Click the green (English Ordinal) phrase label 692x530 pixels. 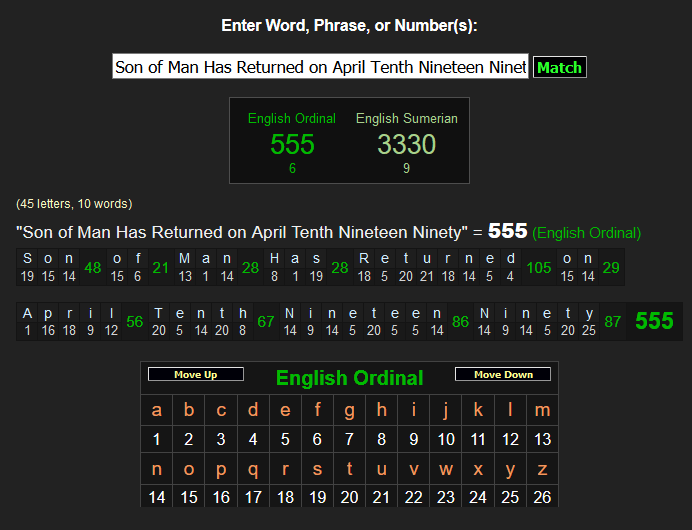(x=586, y=233)
